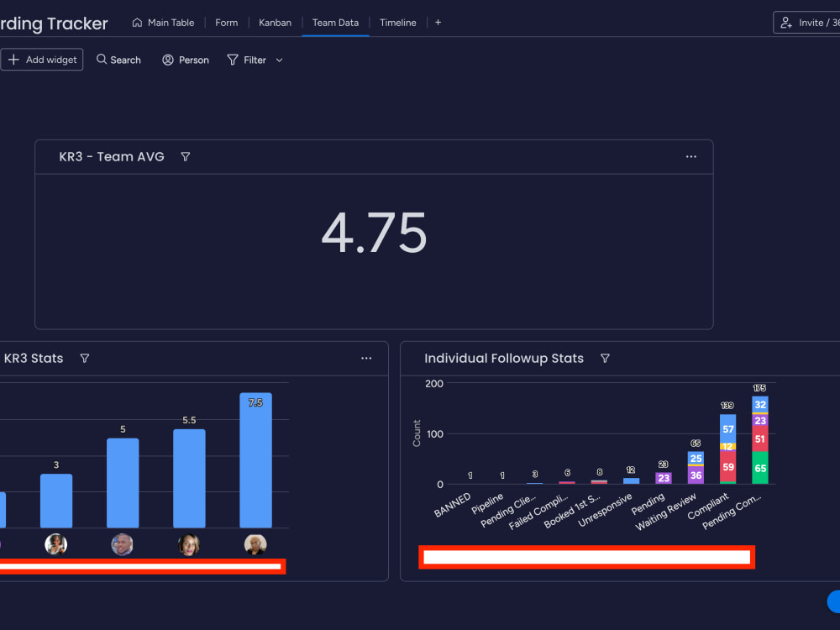Click the blue 57 segment in Compliant bar
Viewport: 840px width, 630px height.
click(728, 428)
